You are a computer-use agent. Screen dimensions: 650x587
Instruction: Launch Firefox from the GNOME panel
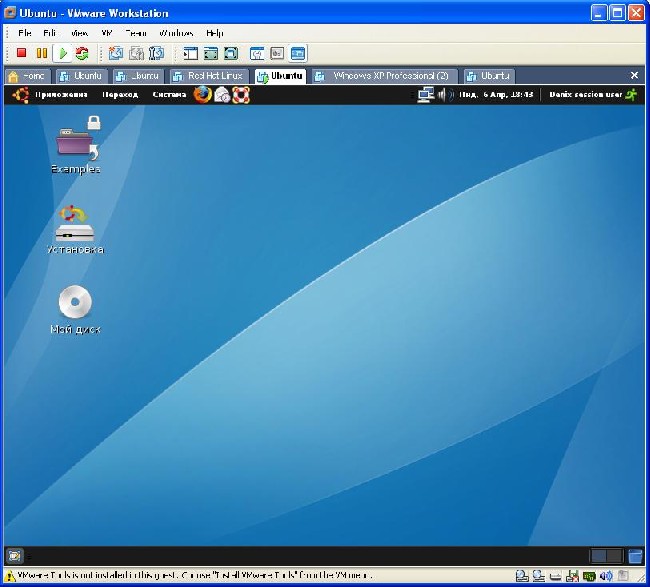[203, 95]
